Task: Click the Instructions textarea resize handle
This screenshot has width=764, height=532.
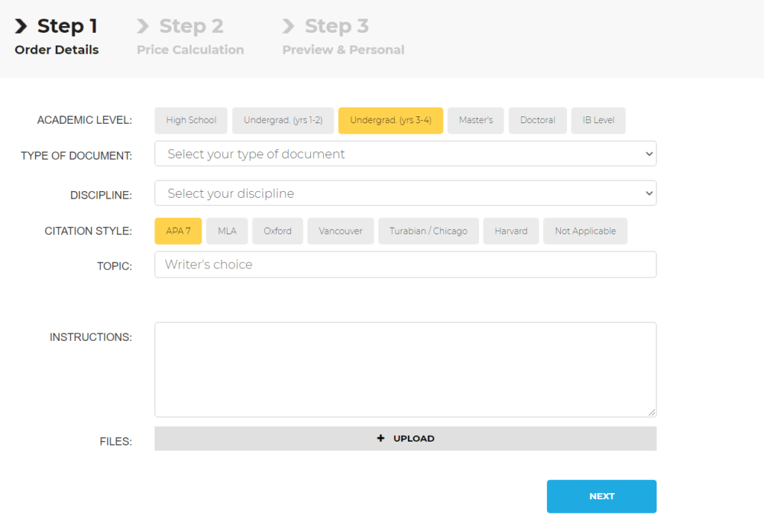Action: pos(651,412)
